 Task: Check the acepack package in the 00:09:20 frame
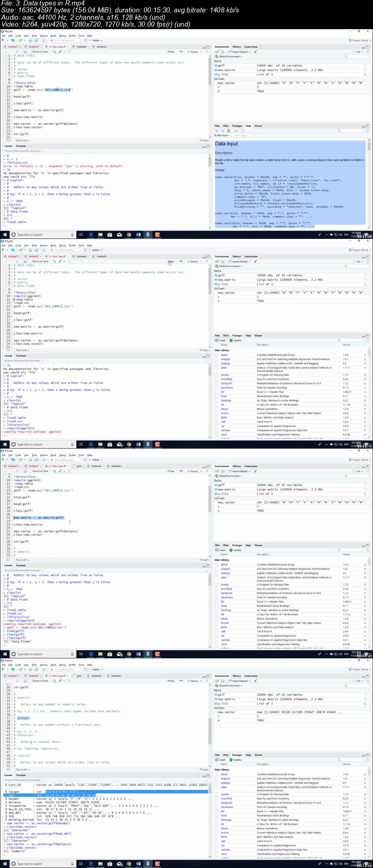pyautogui.click(x=216, y=569)
